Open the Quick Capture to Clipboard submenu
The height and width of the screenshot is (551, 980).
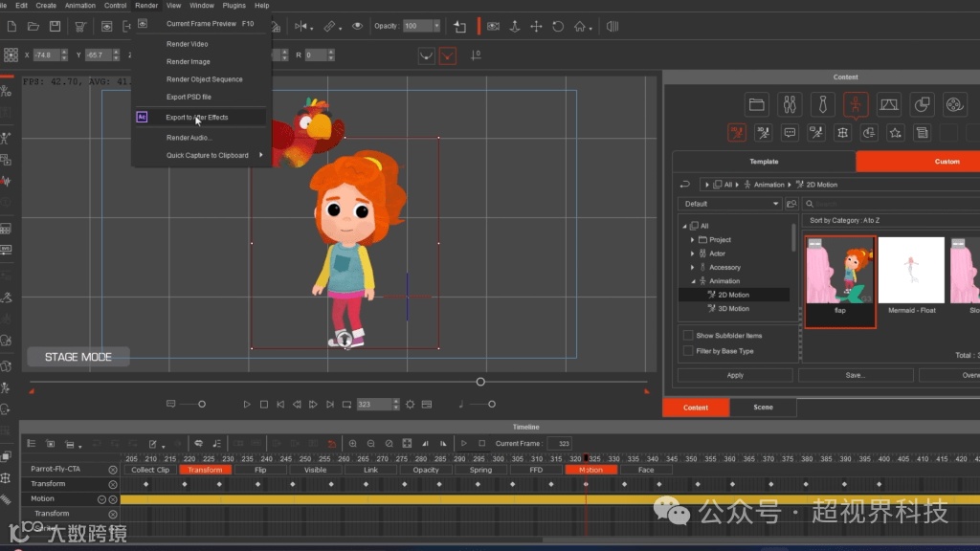click(208, 155)
